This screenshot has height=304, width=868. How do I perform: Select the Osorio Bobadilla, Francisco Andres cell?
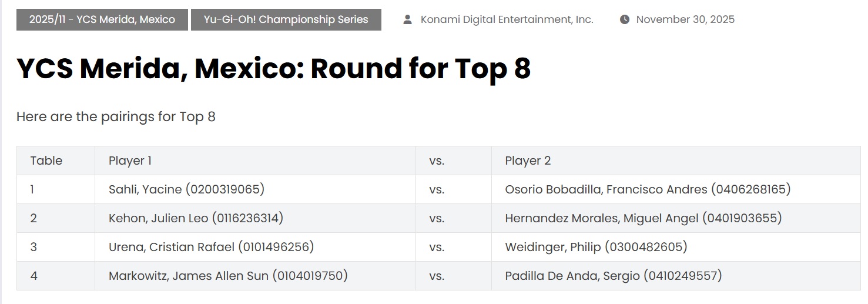[x=676, y=189]
